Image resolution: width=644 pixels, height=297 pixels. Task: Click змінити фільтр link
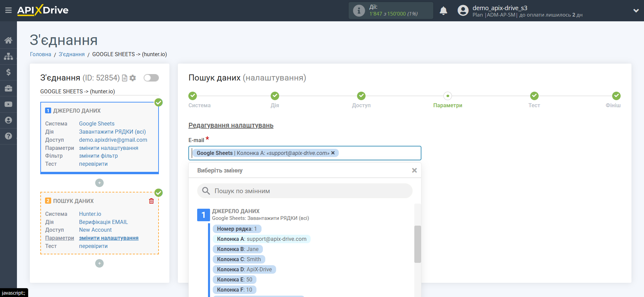coord(99,156)
